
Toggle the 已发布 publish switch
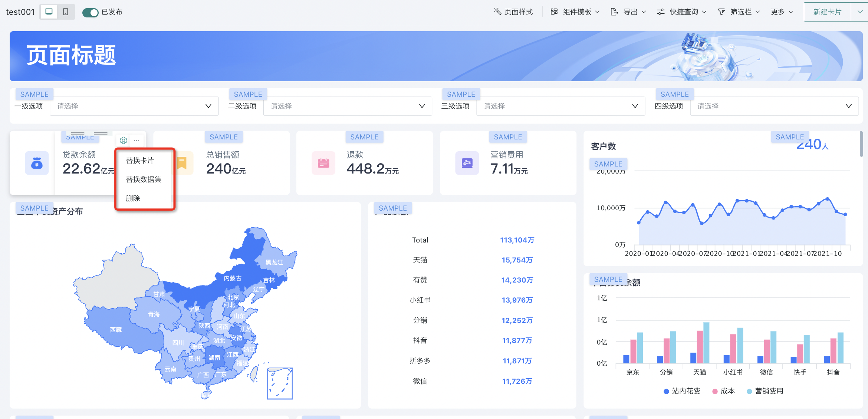pos(90,12)
